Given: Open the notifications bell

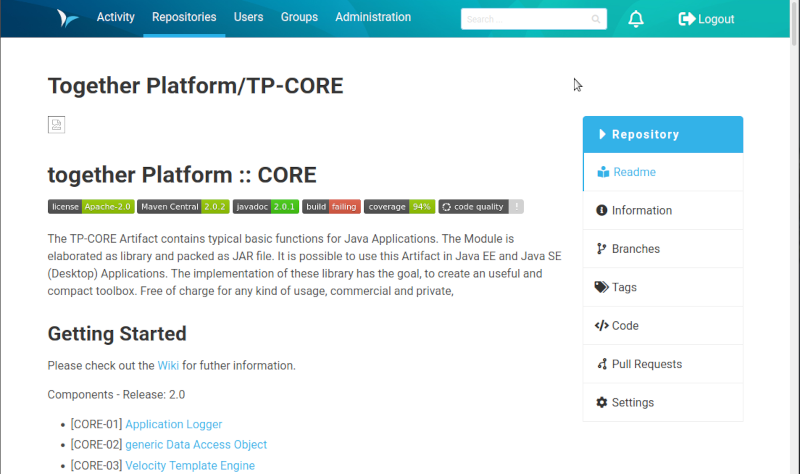Looking at the screenshot, I should point(636,19).
